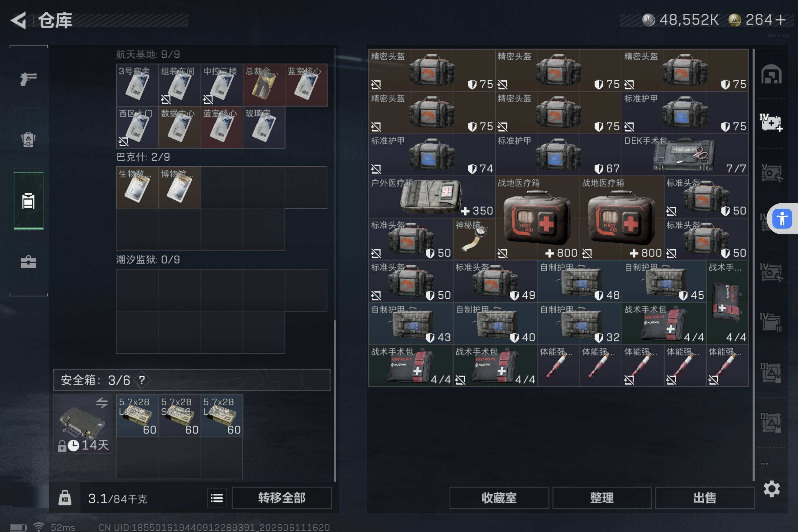This screenshot has width=798, height=532.
Task: Click the stash panel vertical scrollbar
Action: point(753,265)
